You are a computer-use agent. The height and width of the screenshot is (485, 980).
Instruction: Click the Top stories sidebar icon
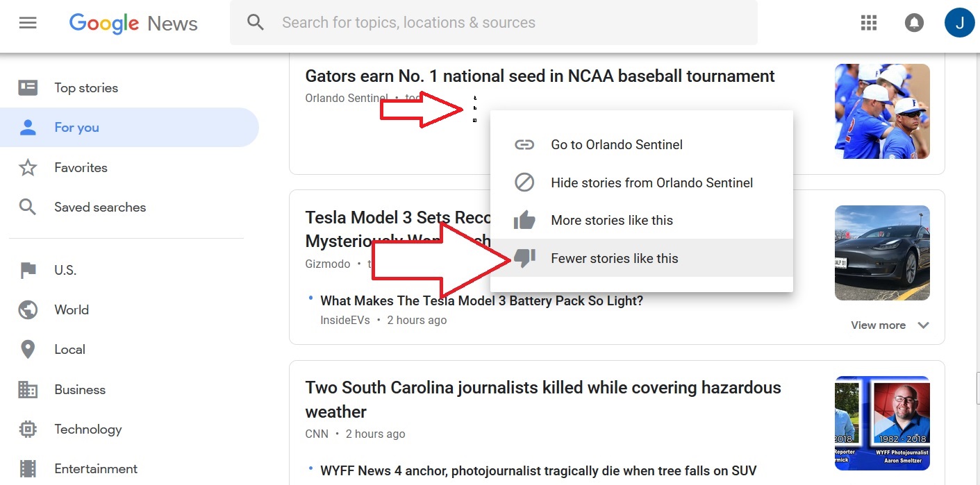tap(28, 87)
